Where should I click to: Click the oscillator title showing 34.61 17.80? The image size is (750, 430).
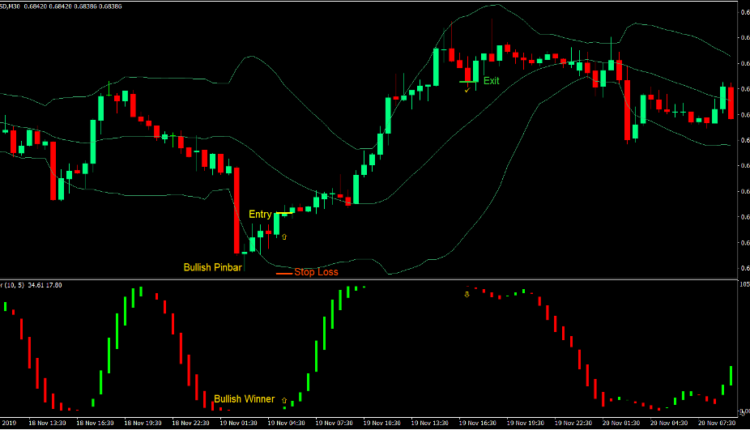(x=32, y=285)
